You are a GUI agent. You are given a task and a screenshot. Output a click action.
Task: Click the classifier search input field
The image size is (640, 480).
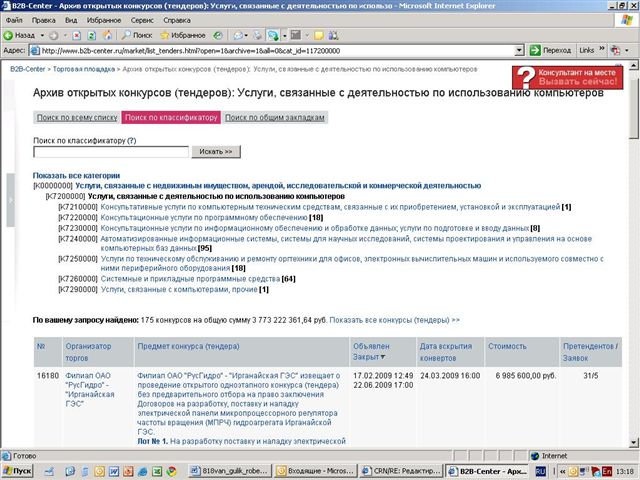[x=111, y=152]
